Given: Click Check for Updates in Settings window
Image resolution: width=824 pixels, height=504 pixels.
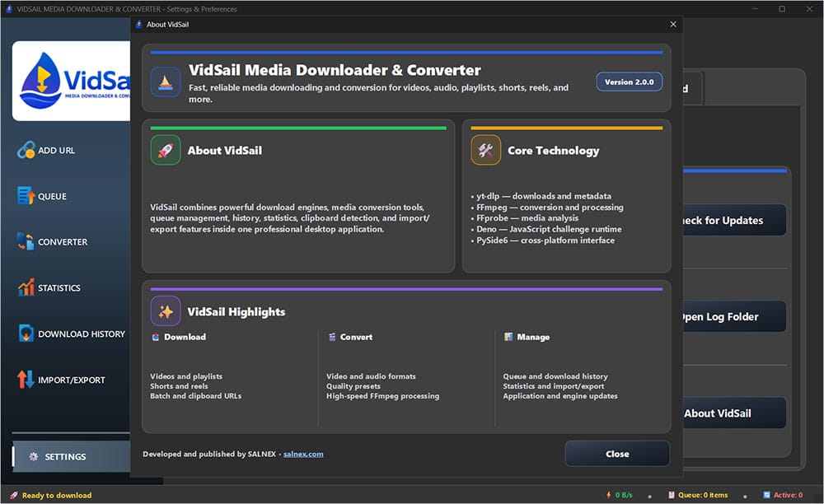Looking at the screenshot, I should pyautogui.click(x=735, y=221).
